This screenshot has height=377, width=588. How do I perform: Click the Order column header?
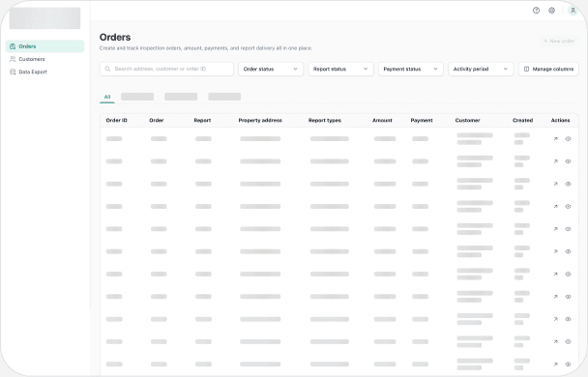pos(157,120)
